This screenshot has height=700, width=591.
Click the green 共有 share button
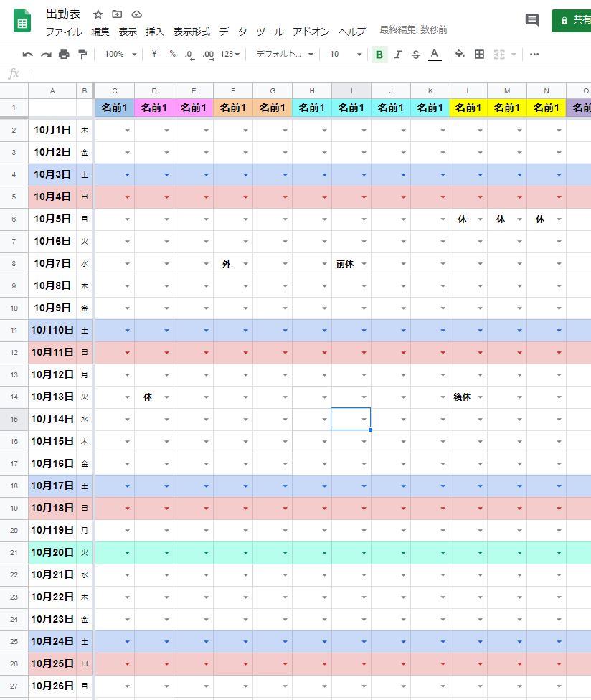[x=572, y=20]
